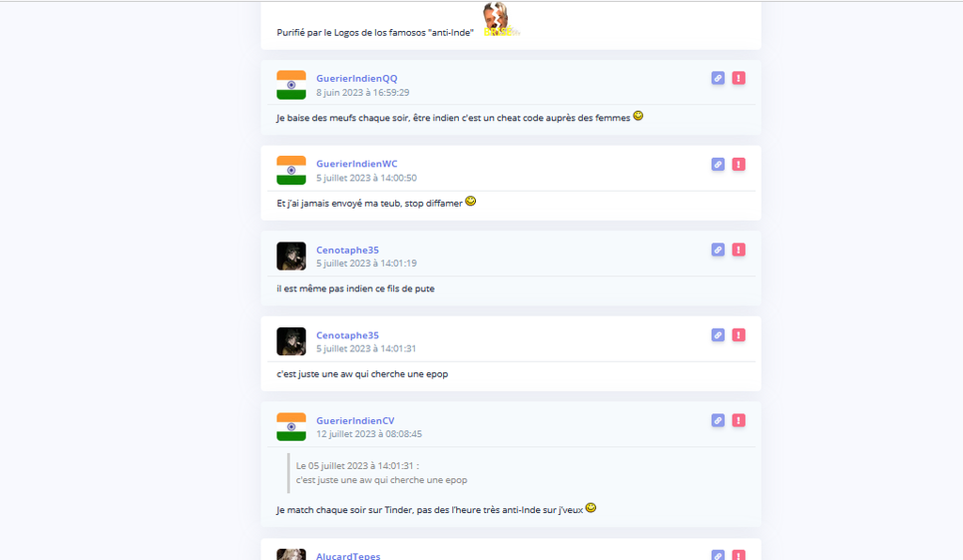Screen dimensions: 963x560
Task: Report GuerierIndienWC's post
Action: pyautogui.click(x=739, y=164)
